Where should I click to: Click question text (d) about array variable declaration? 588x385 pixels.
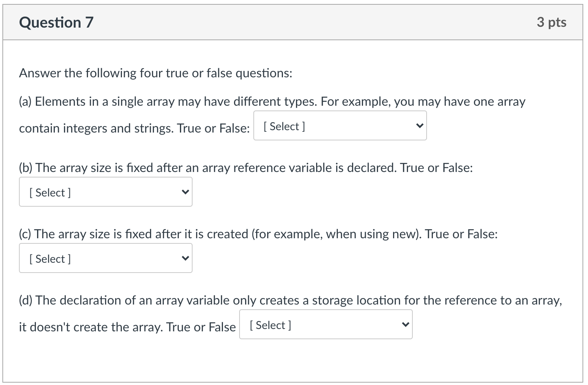coord(290,300)
